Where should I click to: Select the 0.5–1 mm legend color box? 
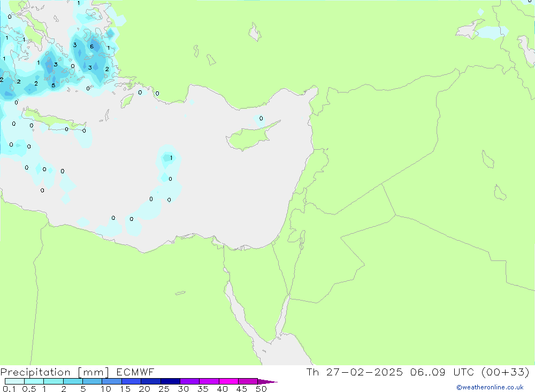pyautogui.click(x=34, y=381)
